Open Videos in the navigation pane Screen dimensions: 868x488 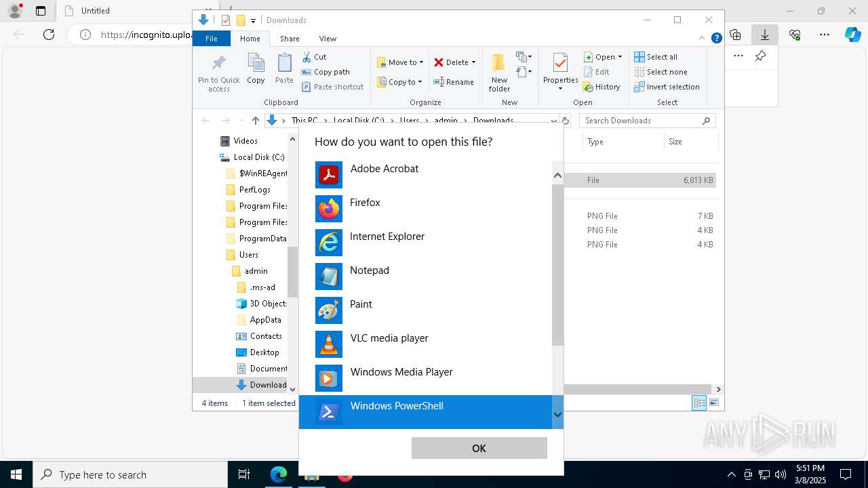coord(245,141)
